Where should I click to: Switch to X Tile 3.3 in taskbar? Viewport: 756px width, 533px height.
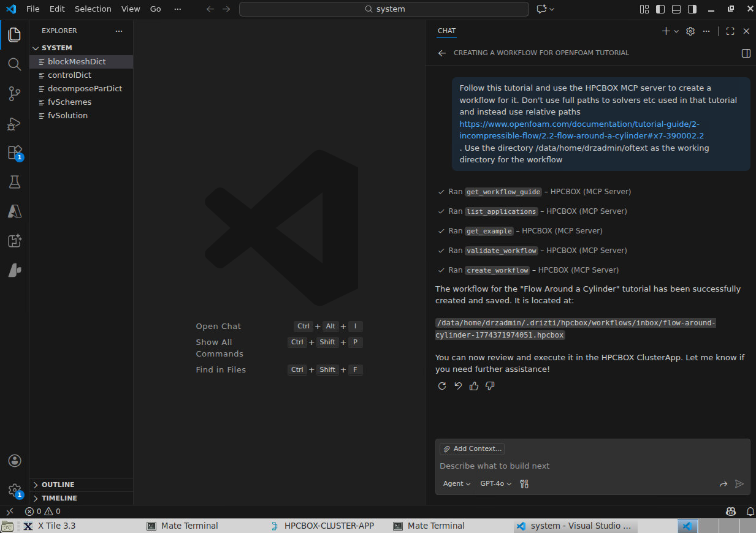56,526
